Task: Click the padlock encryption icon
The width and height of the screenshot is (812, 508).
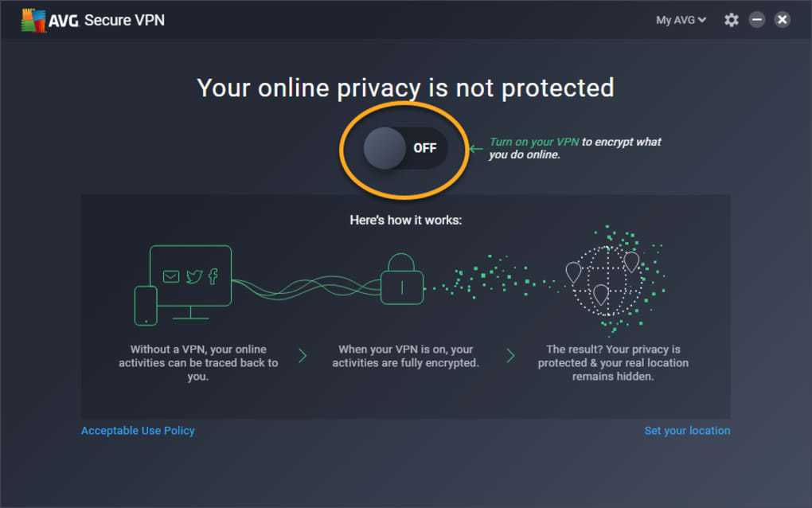Action: click(x=402, y=279)
